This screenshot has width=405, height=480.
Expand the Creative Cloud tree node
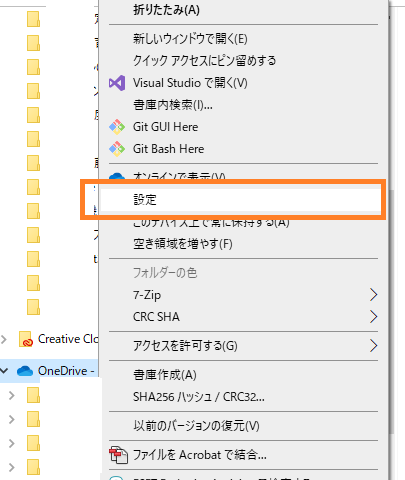4,339
